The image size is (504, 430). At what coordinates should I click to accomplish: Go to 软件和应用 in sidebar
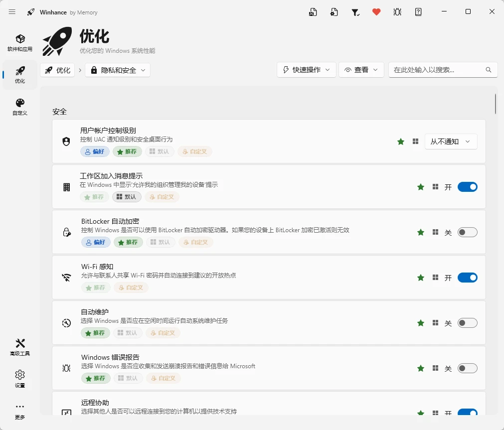pyautogui.click(x=20, y=43)
